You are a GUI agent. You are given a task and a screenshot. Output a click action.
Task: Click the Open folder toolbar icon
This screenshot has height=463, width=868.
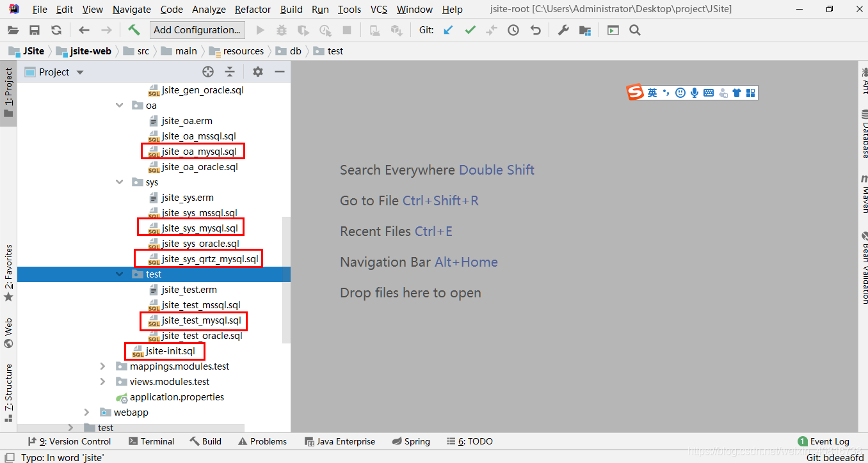[x=13, y=30]
